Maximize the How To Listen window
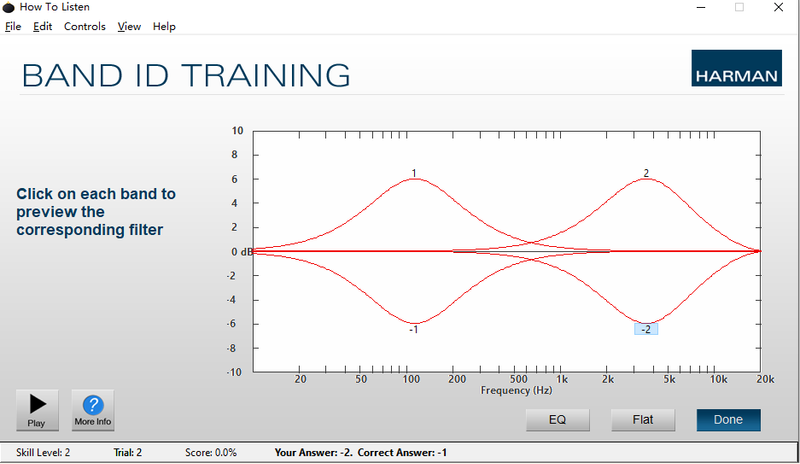This screenshot has width=800, height=464. coord(739,7)
